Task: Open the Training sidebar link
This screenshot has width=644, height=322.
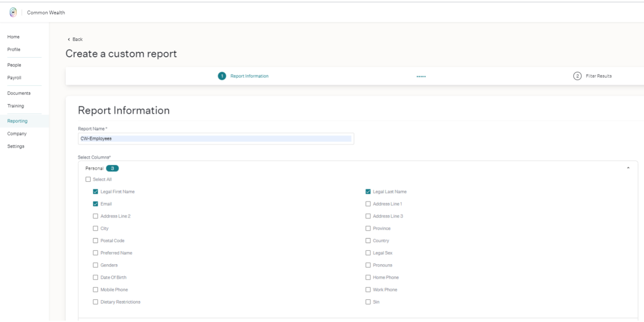Action: (16, 106)
